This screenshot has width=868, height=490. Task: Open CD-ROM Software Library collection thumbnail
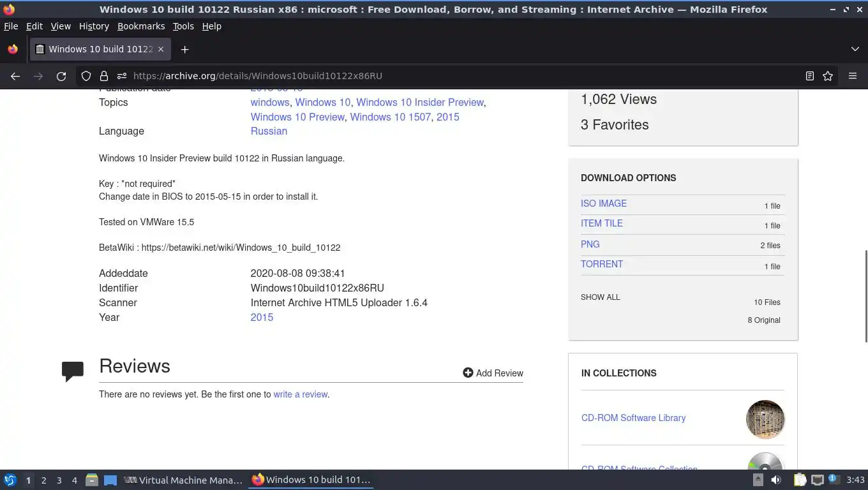[765, 419]
